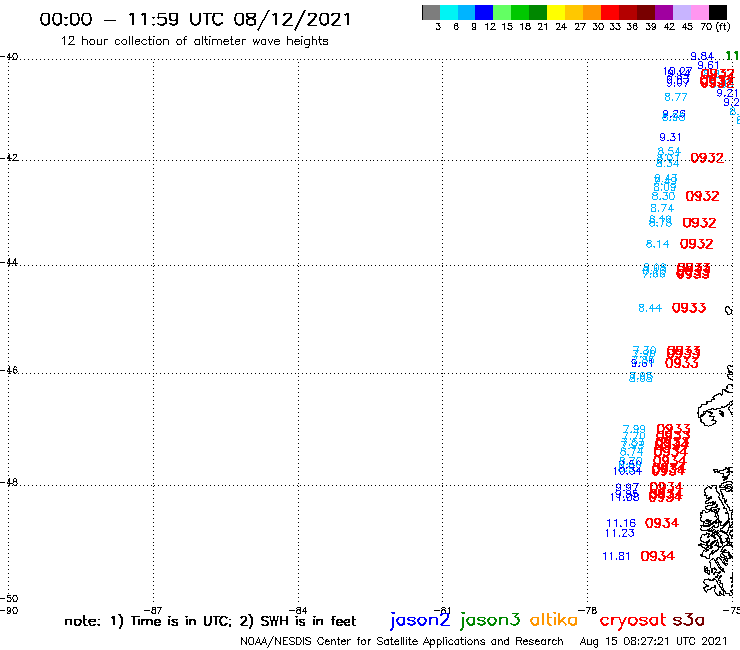Screen dimensions: 740x650
Task: Click the longitude label -78
Action: (588, 610)
